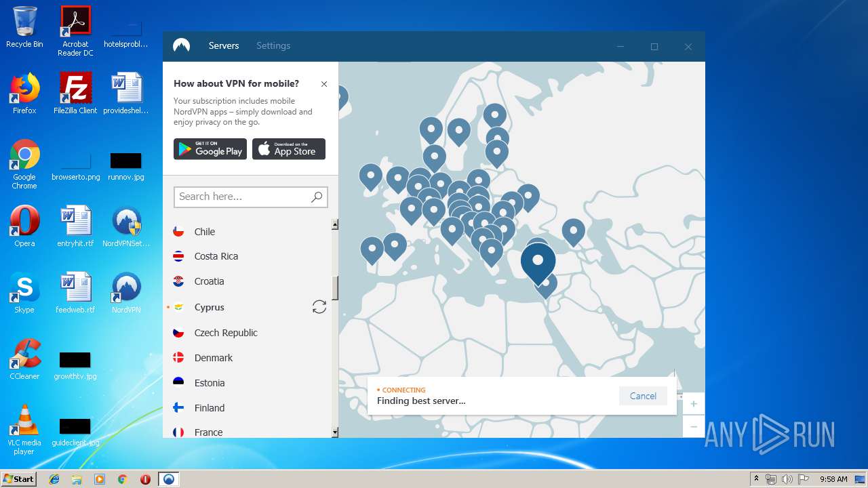868x488 pixels.
Task: Click the large selected Cyprus map pin
Action: click(538, 263)
